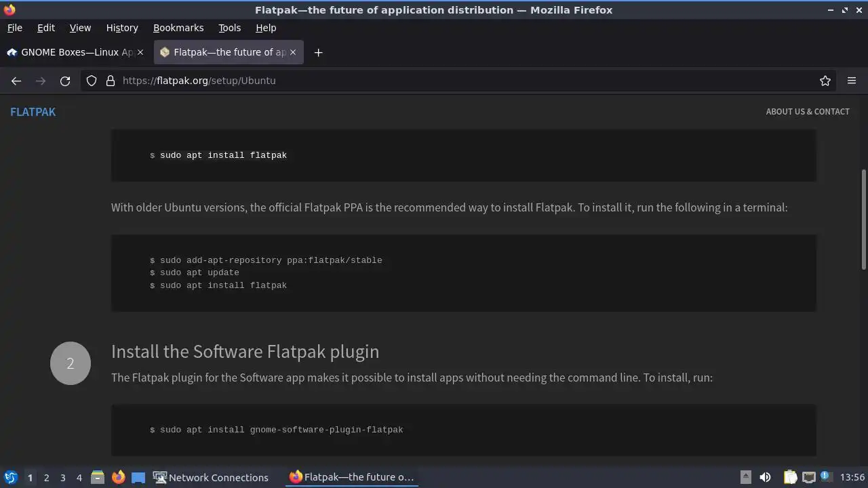Open the Help menu

point(266,28)
